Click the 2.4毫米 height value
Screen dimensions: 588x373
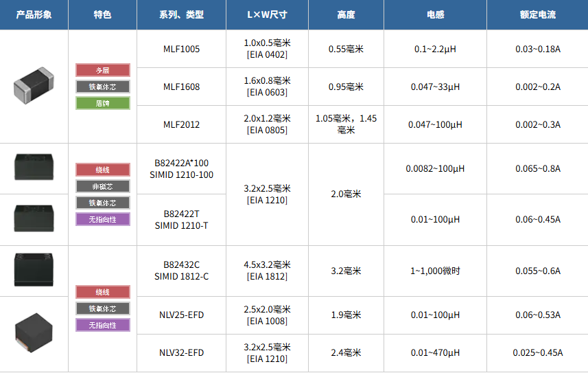point(346,352)
